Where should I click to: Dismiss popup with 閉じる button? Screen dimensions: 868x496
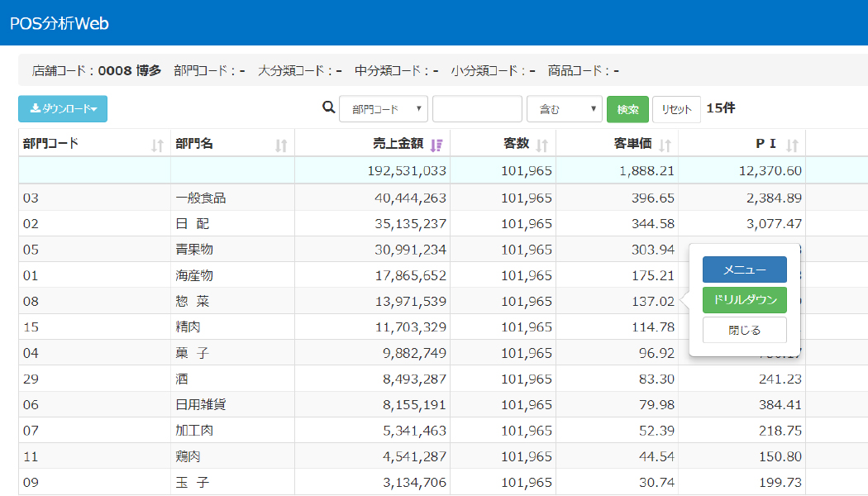coord(744,330)
